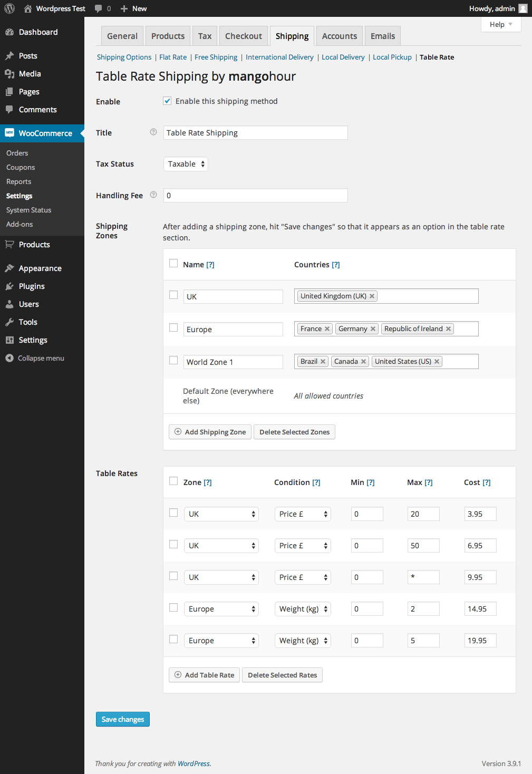Click the Add Shipping Zone button

click(210, 432)
